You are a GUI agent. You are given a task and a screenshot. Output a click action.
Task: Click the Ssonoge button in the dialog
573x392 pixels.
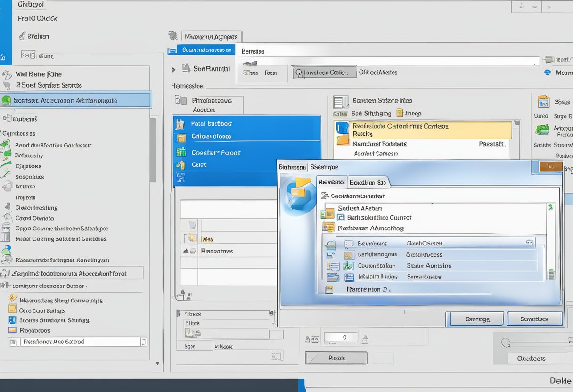click(477, 319)
